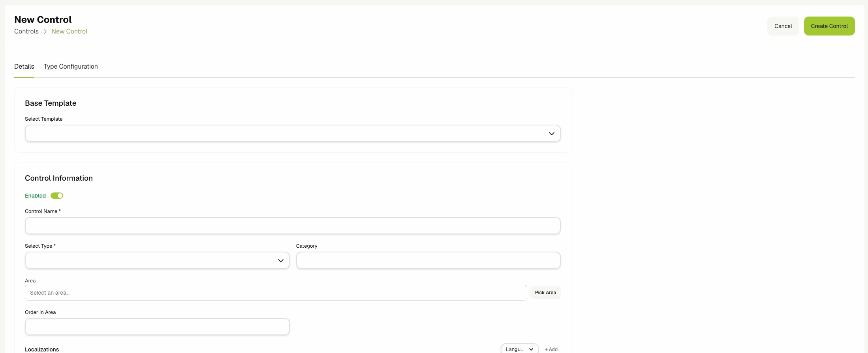Open the Select Template dropdown
Screen dimensions: 868x353
pos(293,133)
